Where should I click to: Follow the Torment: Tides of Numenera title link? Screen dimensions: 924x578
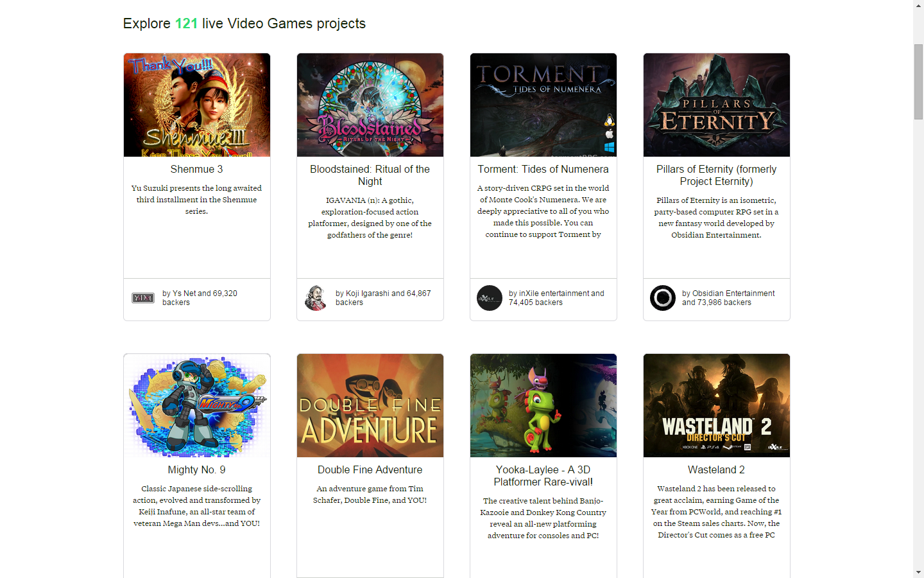pyautogui.click(x=543, y=169)
